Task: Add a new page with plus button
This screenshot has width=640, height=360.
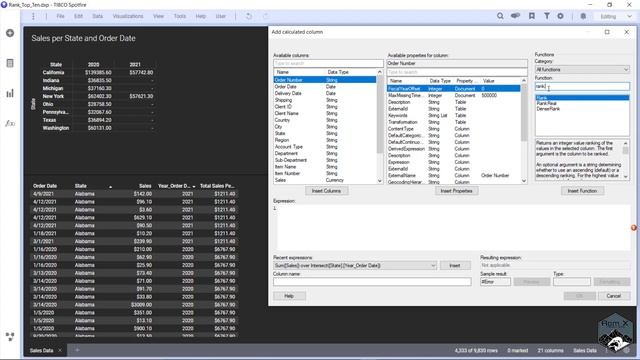Action: [x=77, y=350]
